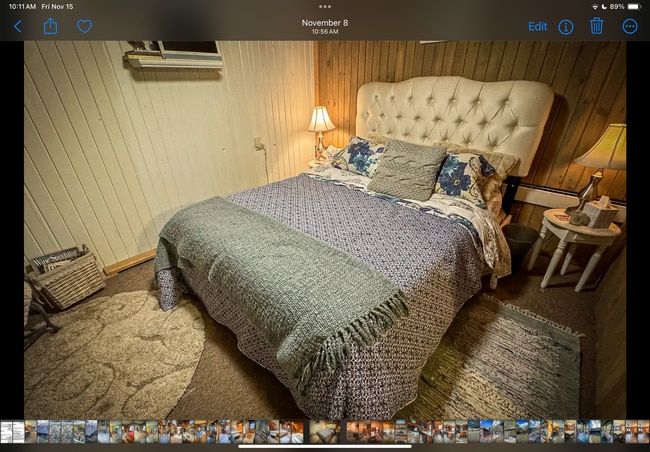The width and height of the screenshot is (650, 452).
Task: Tap the back chevron to exit photo
Action: pos(17,26)
